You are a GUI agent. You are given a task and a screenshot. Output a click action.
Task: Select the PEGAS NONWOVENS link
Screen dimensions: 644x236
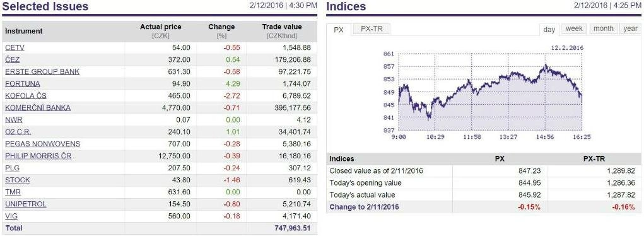[43, 144]
